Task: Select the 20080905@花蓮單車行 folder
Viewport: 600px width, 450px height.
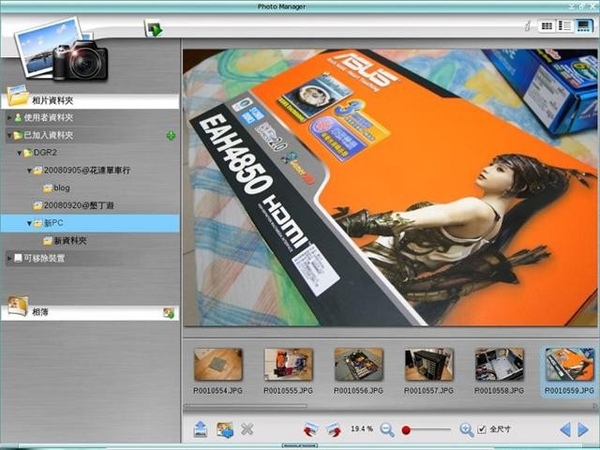Action: click(87, 170)
